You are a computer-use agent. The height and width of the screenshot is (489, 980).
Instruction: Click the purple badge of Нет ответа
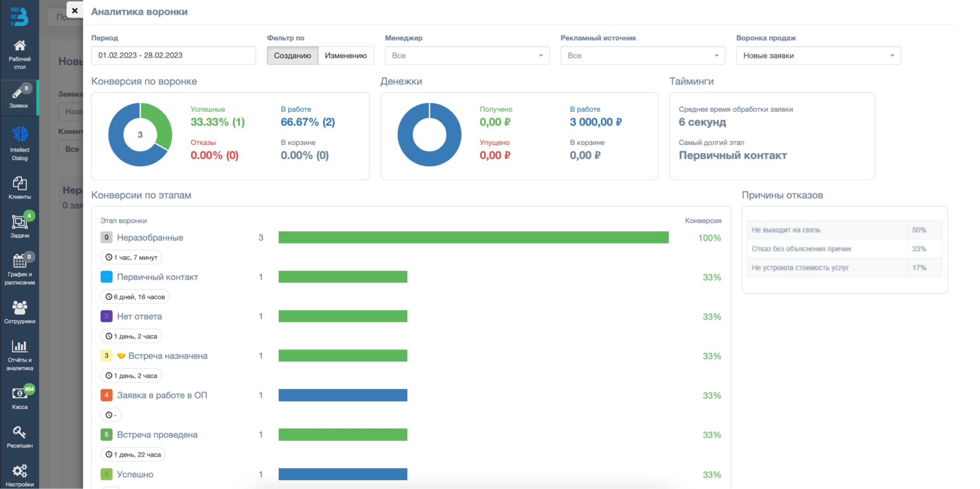click(x=106, y=316)
